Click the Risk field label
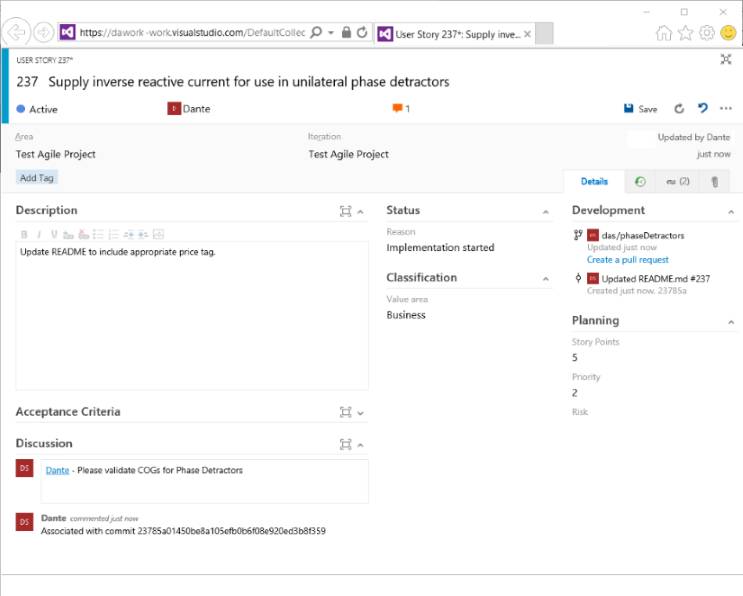Viewport: 743px width, 596px height. 580,412
